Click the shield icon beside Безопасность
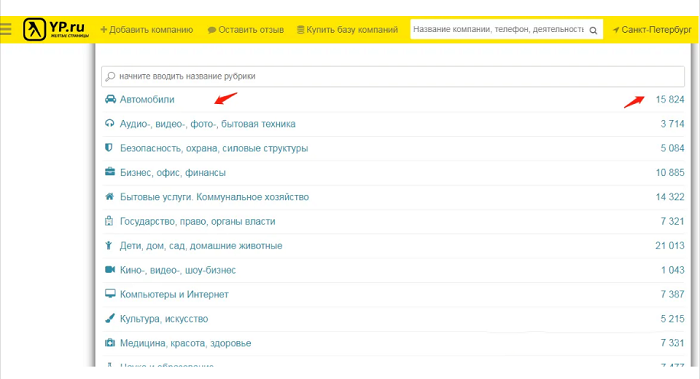Image resolution: width=700 pixels, height=379 pixels. point(108,148)
